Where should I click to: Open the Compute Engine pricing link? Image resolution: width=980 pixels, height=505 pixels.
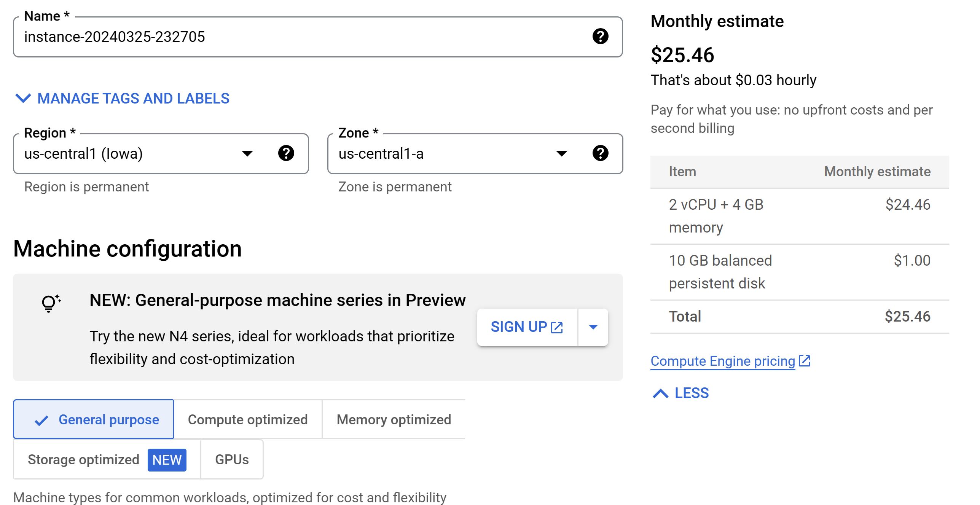(722, 361)
